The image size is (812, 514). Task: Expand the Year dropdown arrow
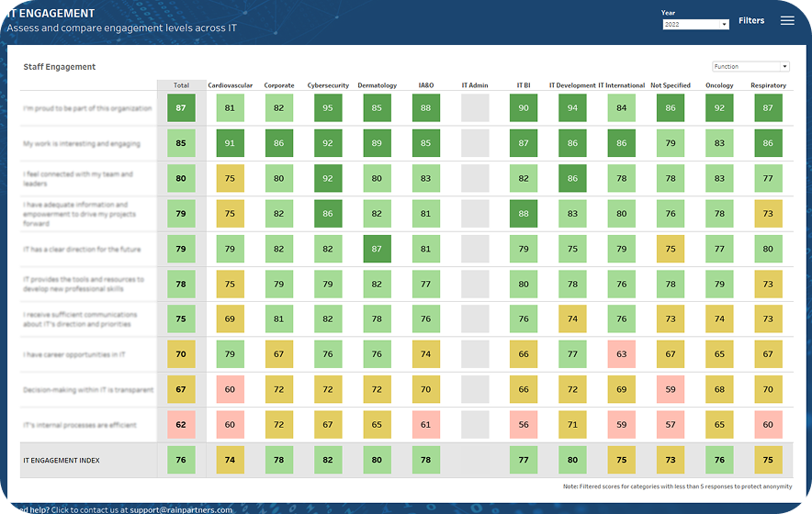click(724, 25)
